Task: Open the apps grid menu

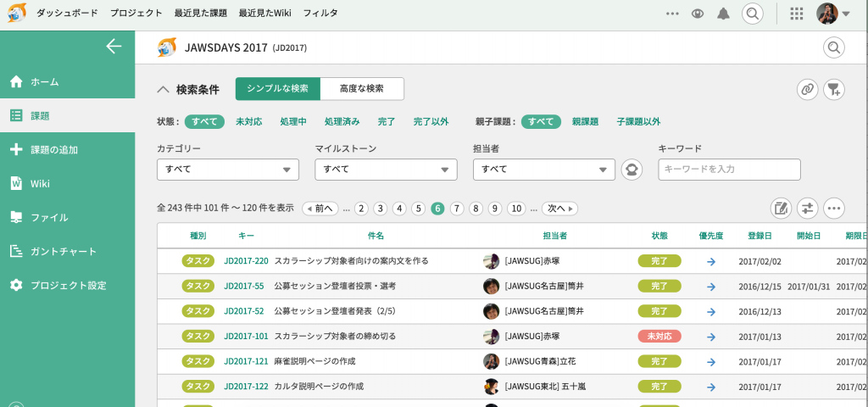Action: coord(796,14)
